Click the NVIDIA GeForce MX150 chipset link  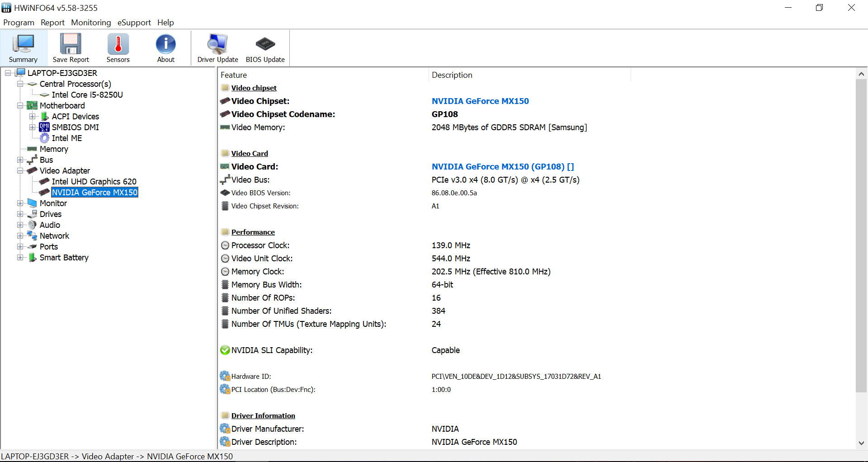[x=480, y=101]
